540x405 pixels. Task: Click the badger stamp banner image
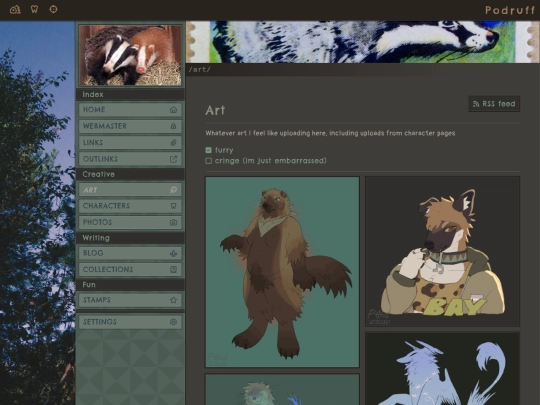click(x=363, y=42)
